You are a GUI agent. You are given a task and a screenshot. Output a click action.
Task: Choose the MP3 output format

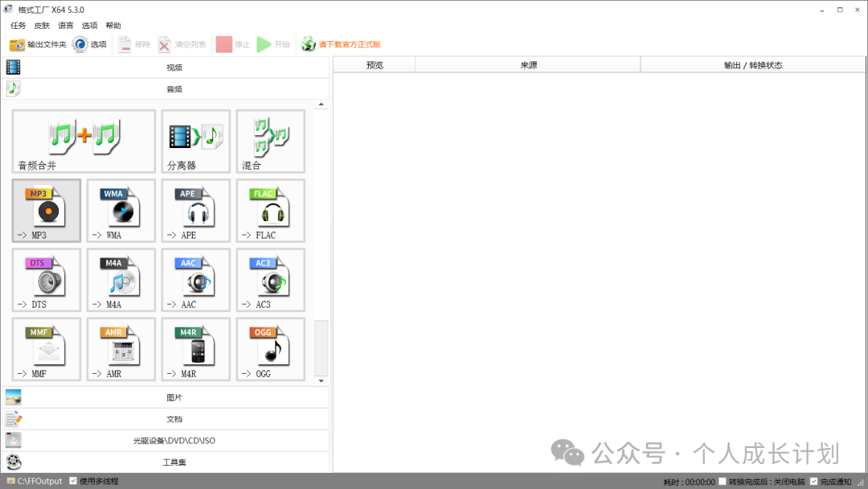coord(47,211)
